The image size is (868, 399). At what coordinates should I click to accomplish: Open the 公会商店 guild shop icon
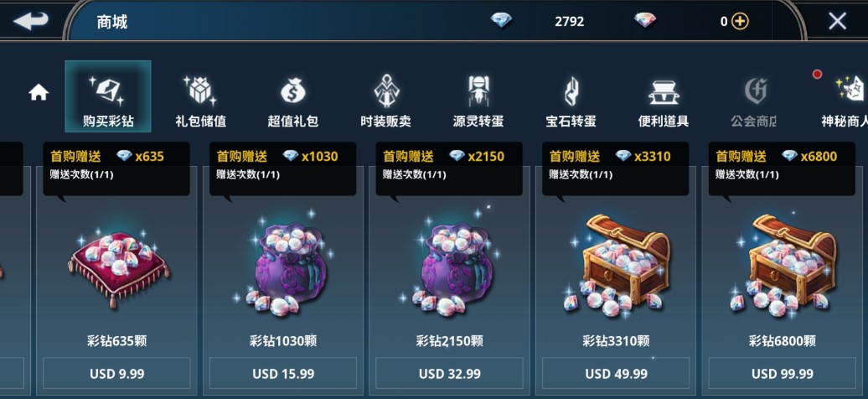click(x=755, y=91)
